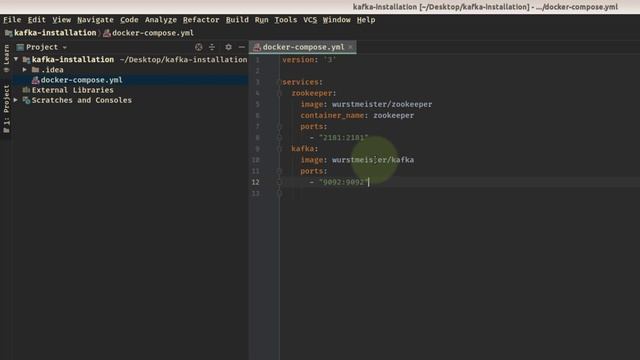Click the "2181:2181" port string
Screen dimensions: 640x360
coord(343,138)
